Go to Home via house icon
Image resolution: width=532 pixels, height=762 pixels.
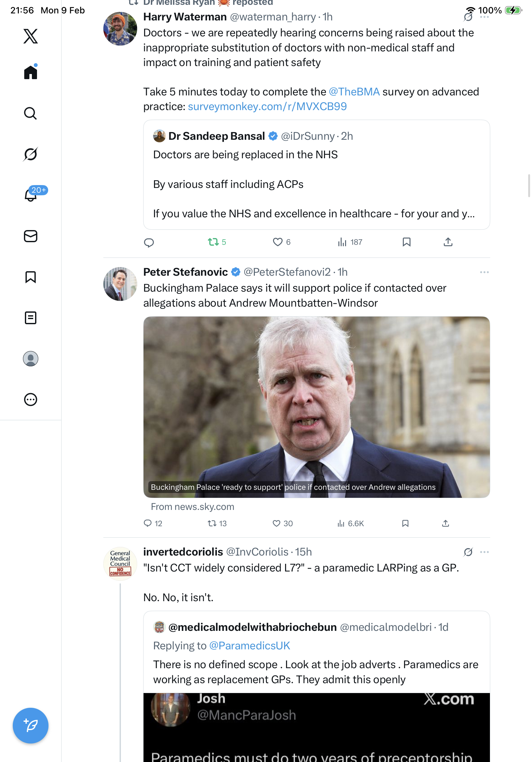(x=30, y=72)
